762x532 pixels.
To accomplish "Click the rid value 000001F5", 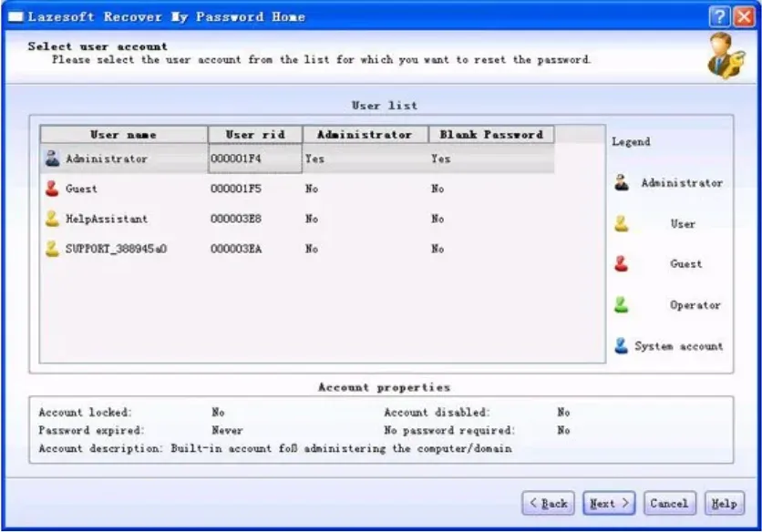I will pyautogui.click(x=236, y=189).
